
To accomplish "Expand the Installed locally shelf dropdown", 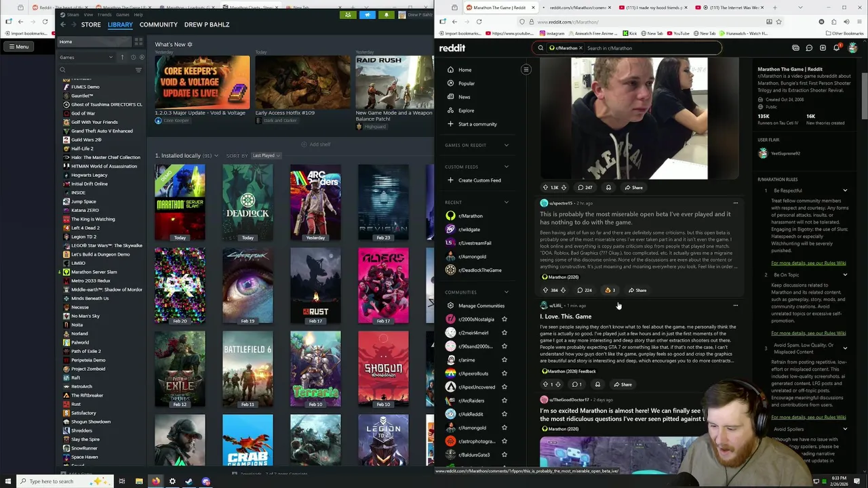I will point(216,156).
